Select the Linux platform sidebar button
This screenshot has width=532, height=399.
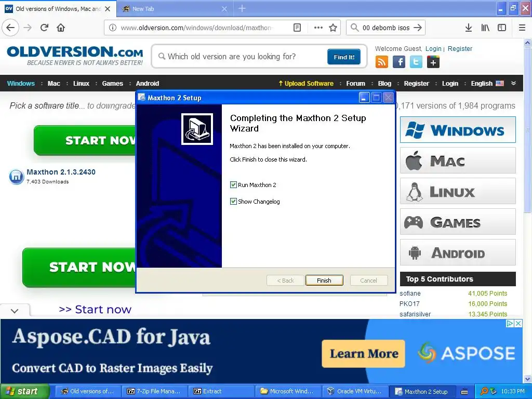tap(458, 191)
